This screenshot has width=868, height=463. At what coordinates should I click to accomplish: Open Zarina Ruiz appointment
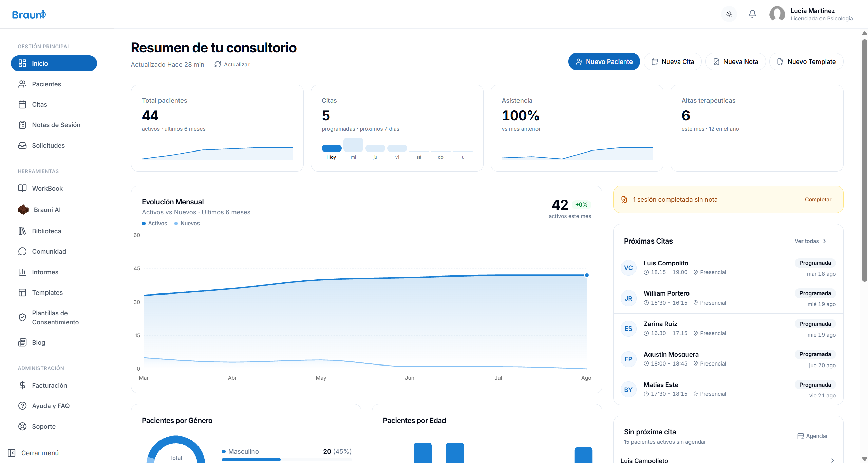(728, 329)
